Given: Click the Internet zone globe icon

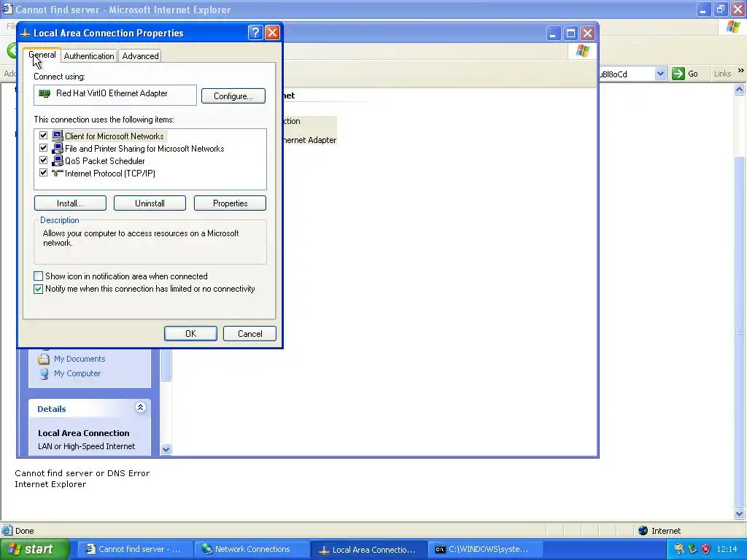Looking at the screenshot, I should click(x=643, y=531).
